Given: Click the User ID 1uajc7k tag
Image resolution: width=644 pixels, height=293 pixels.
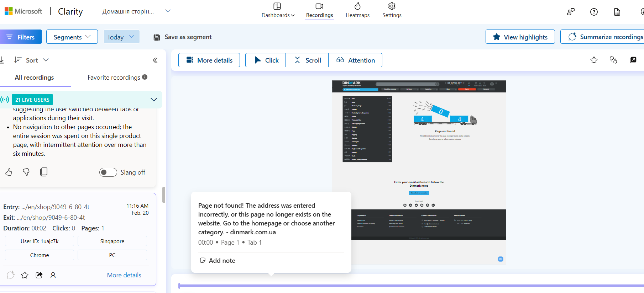Looking at the screenshot, I should (40, 241).
